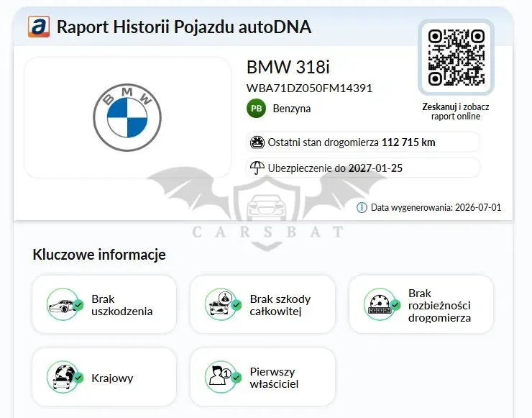This screenshot has height=418, width=532.
Task: Click the autoDNA logo icon
Action: (x=39, y=27)
